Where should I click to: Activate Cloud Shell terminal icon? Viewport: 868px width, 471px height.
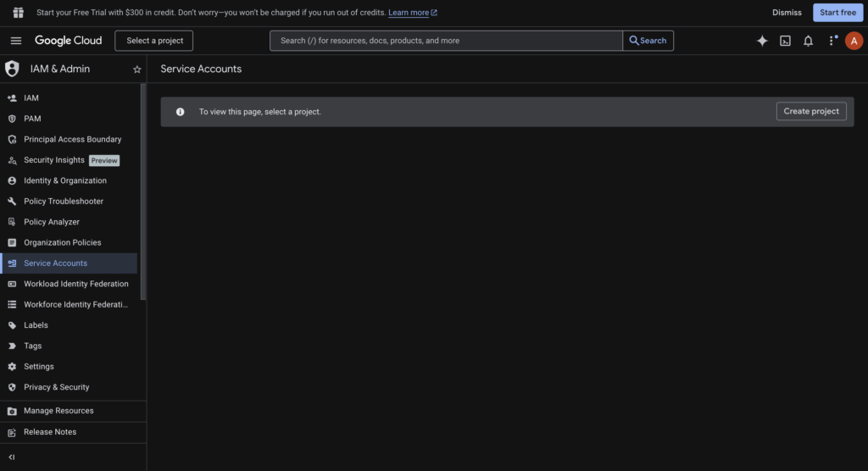click(x=785, y=41)
